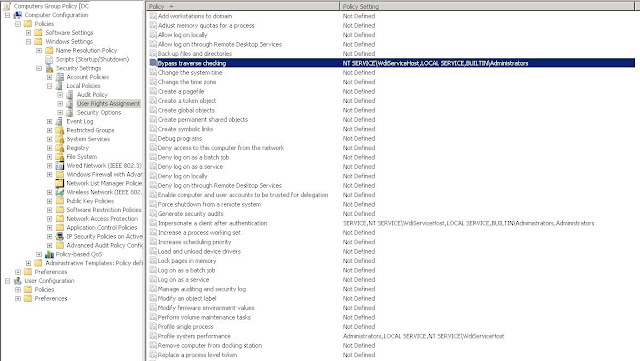This screenshot has width=640, height=361.
Task: Expand the Administrative Templates node
Action: pos(29,263)
